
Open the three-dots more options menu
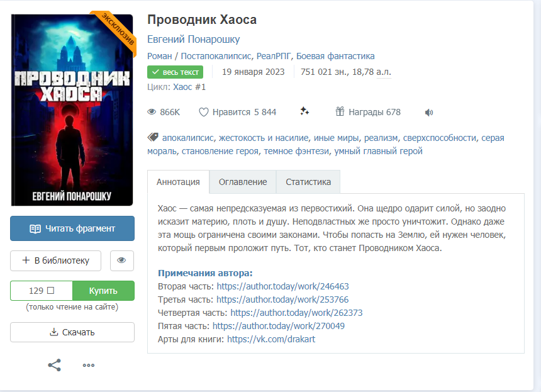click(89, 366)
